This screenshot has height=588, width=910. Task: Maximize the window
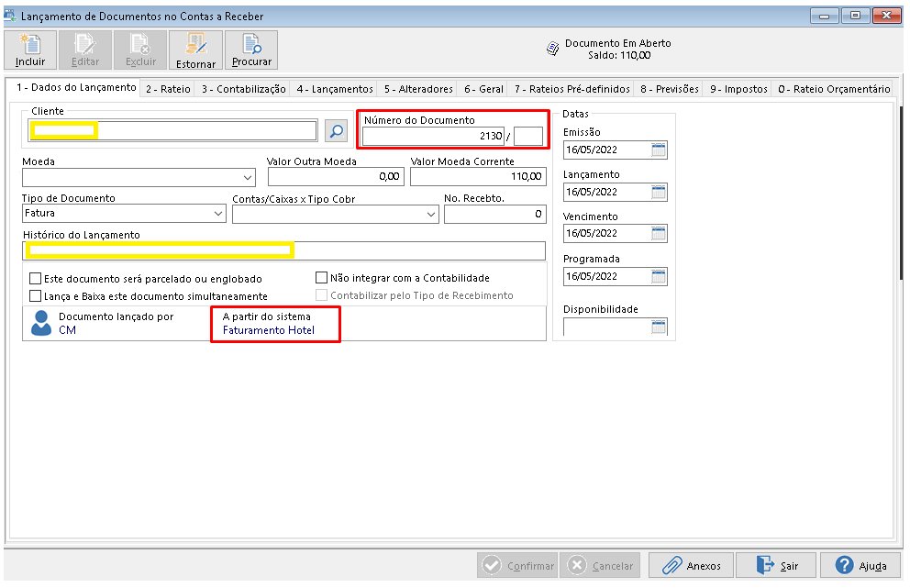pyautogui.click(x=856, y=16)
